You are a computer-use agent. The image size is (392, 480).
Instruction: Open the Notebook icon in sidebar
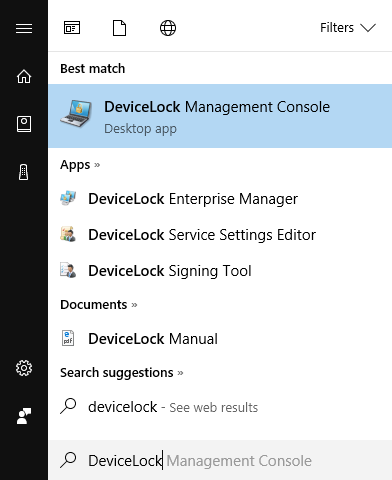click(x=24, y=124)
